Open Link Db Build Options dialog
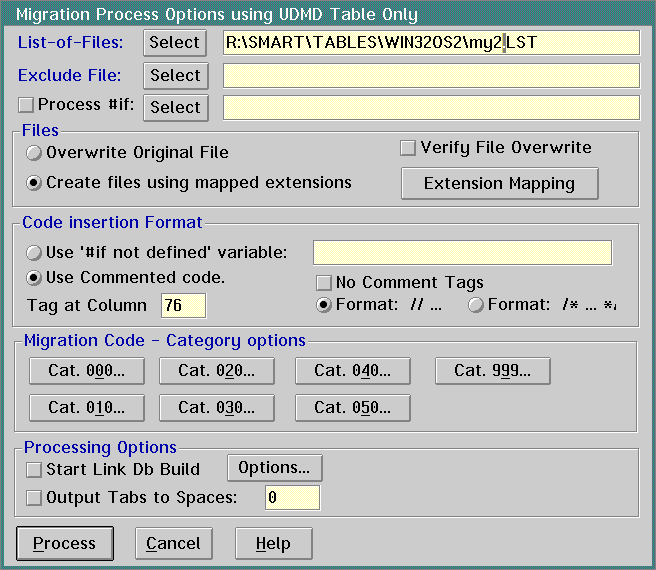The height and width of the screenshot is (570, 656). (274, 468)
